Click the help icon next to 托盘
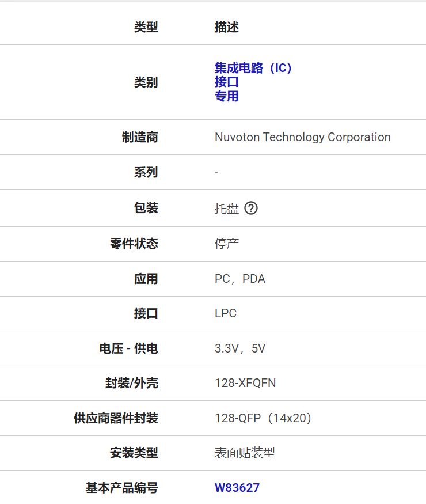This screenshot has width=426, height=504. (251, 209)
